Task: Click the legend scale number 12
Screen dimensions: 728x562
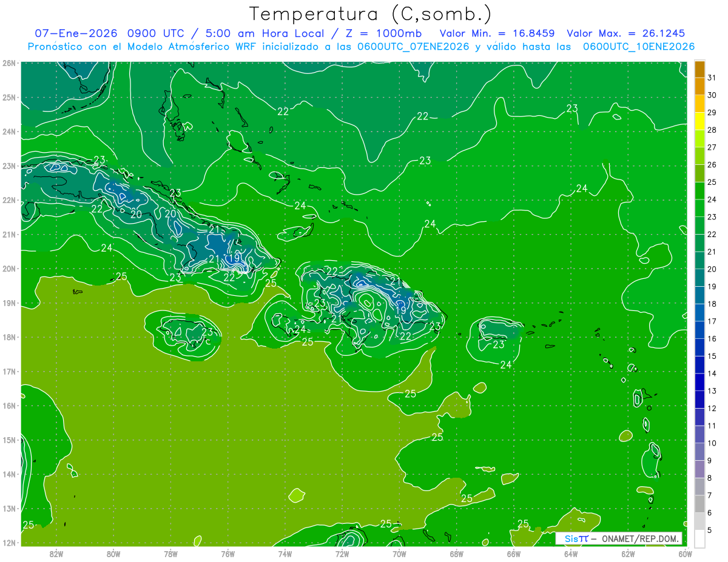Action: (712, 409)
